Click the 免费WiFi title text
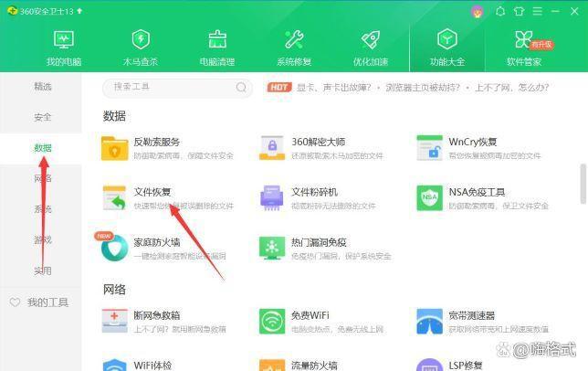This screenshot has height=371, width=588. (x=310, y=315)
